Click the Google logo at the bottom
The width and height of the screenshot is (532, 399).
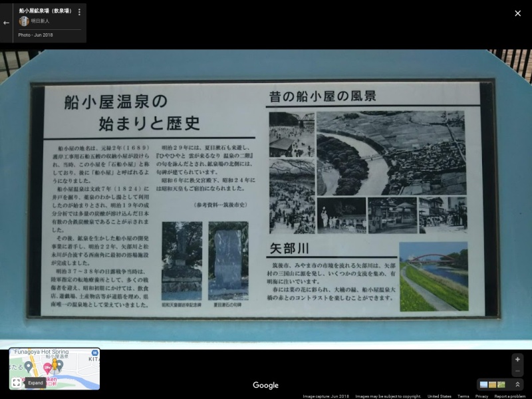pos(265,385)
